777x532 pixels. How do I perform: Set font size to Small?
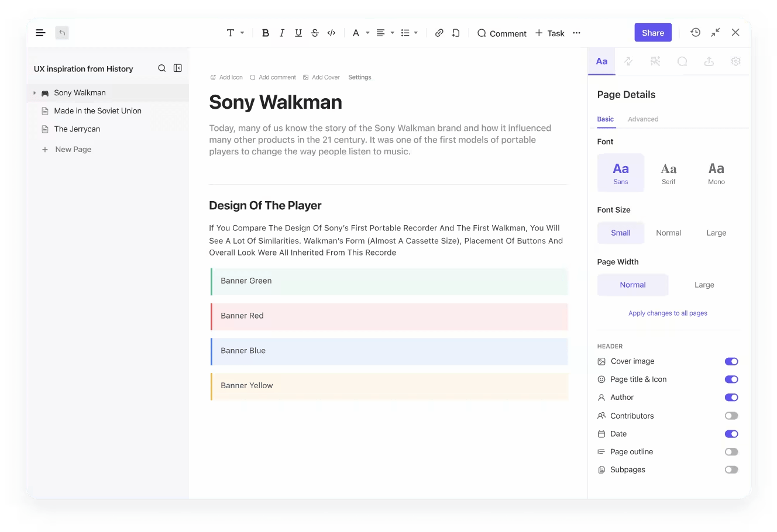tap(621, 233)
